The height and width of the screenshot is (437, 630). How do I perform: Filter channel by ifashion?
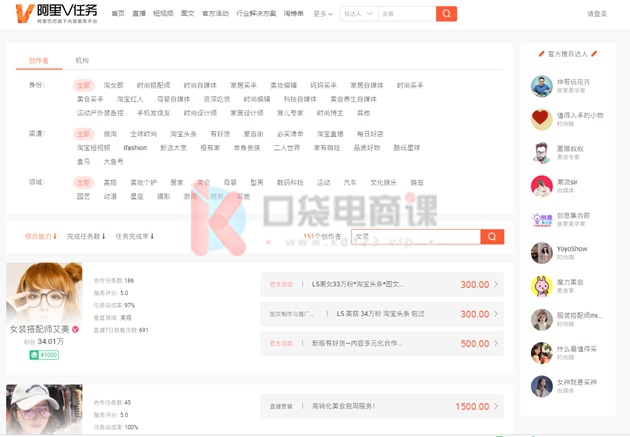[x=135, y=148]
